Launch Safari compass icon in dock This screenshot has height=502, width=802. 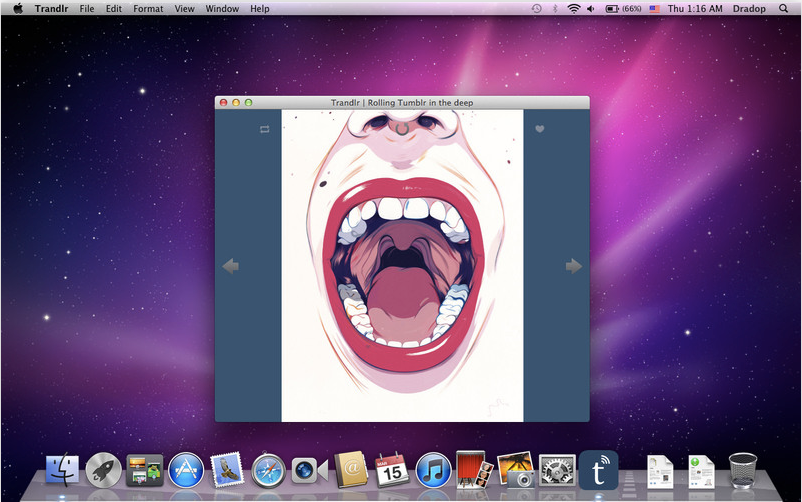[x=268, y=470]
